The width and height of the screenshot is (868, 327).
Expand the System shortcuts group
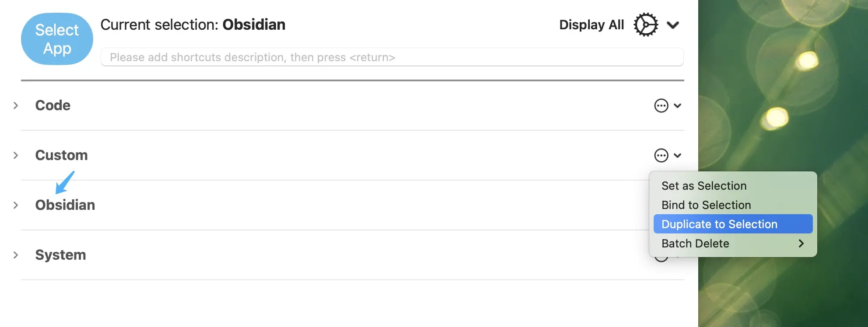tap(16, 255)
